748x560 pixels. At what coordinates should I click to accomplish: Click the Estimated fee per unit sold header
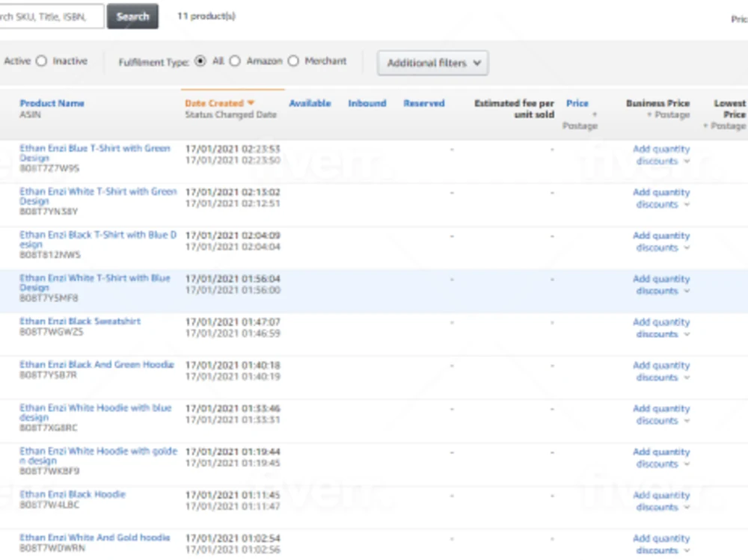pos(515,108)
